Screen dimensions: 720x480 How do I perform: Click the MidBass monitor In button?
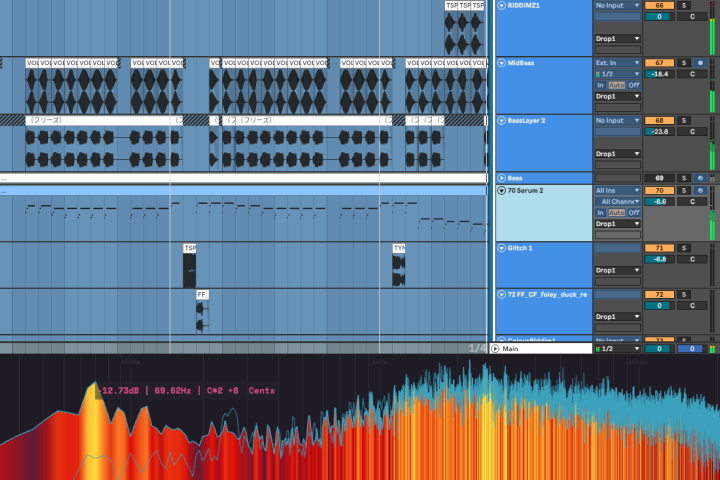click(600, 85)
